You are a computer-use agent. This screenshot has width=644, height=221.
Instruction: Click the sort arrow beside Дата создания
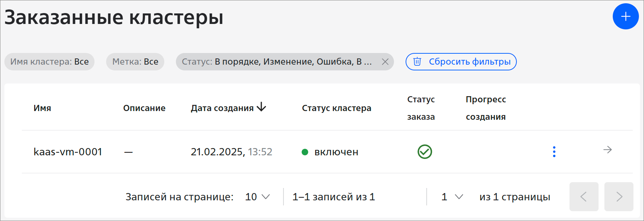pyautogui.click(x=261, y=107)
